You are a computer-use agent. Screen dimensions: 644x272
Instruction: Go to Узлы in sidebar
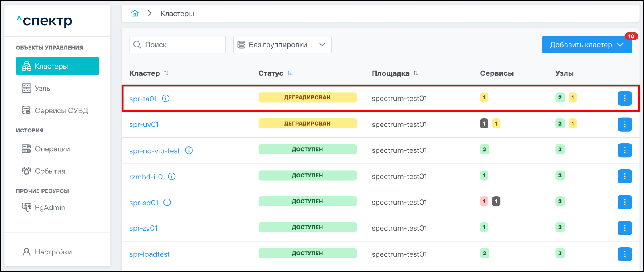tap(43, 88)
